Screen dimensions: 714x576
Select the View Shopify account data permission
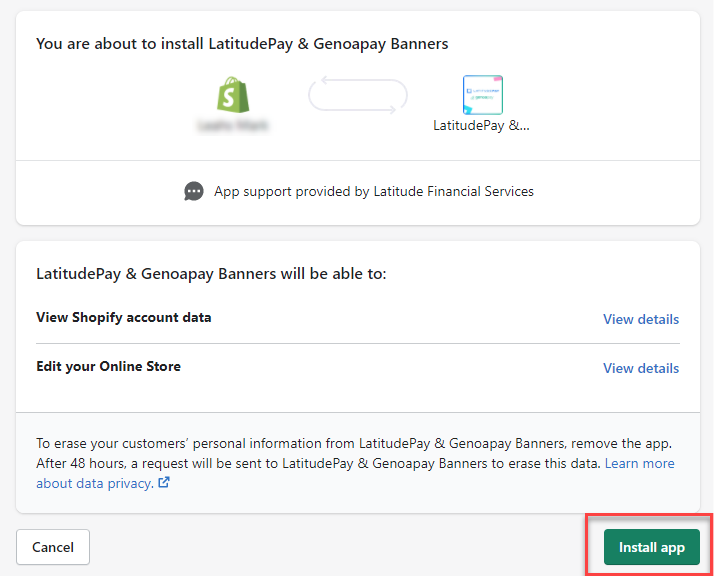124,317
